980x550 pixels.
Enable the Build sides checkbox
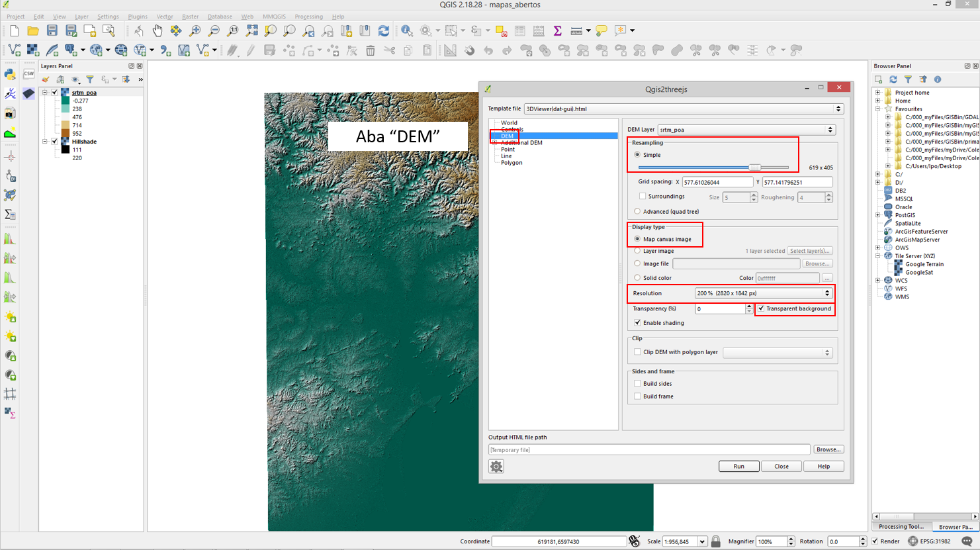638,384
